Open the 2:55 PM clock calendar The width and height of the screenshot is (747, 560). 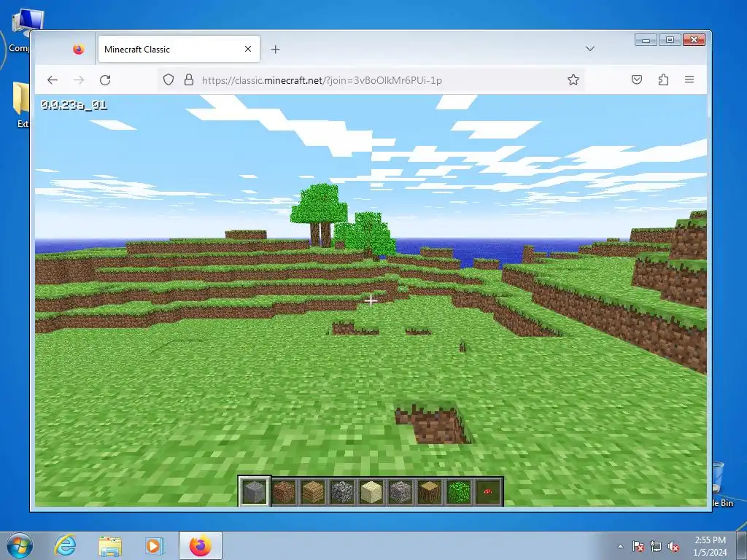click(x=710, y=546)
